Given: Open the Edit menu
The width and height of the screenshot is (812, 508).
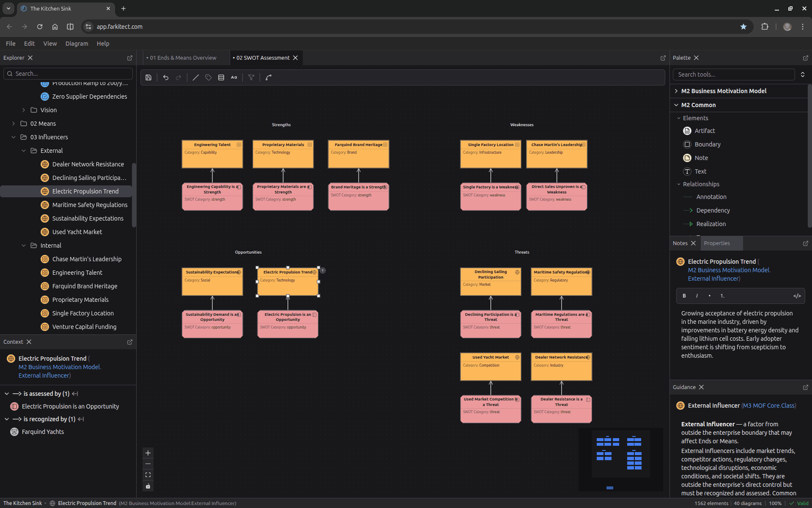Looking at the screenshot, I should [x=29, y=44].
